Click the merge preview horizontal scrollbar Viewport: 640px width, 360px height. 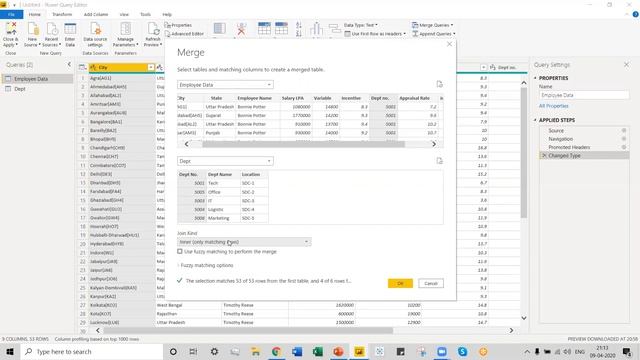[303, 144]
